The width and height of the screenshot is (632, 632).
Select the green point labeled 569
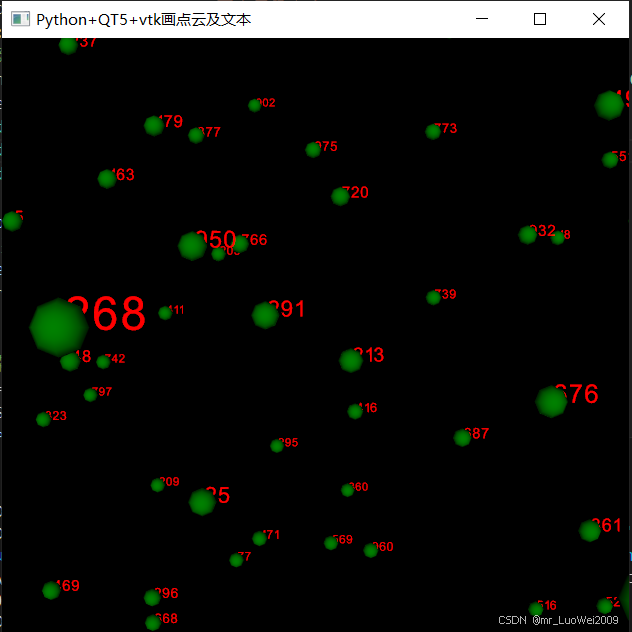tap(331, 543)
